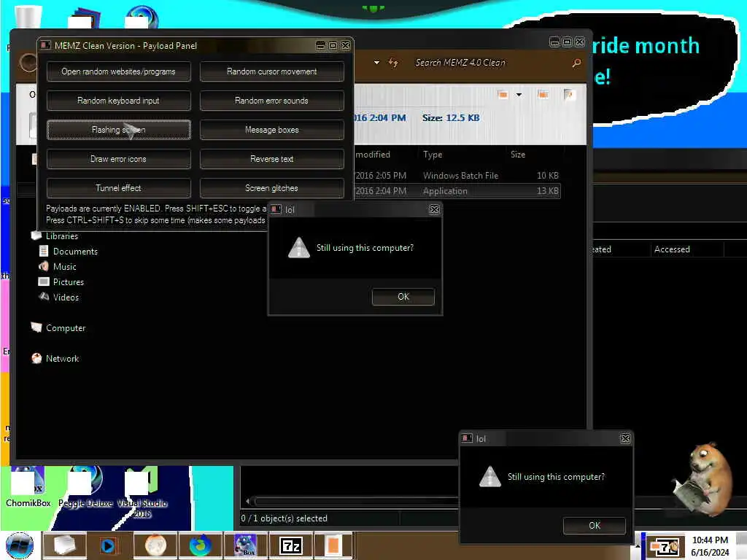Click the hamster desktop mascot
Image resolution: width=747 pixels, height=560 pixels.
[703, 480]
